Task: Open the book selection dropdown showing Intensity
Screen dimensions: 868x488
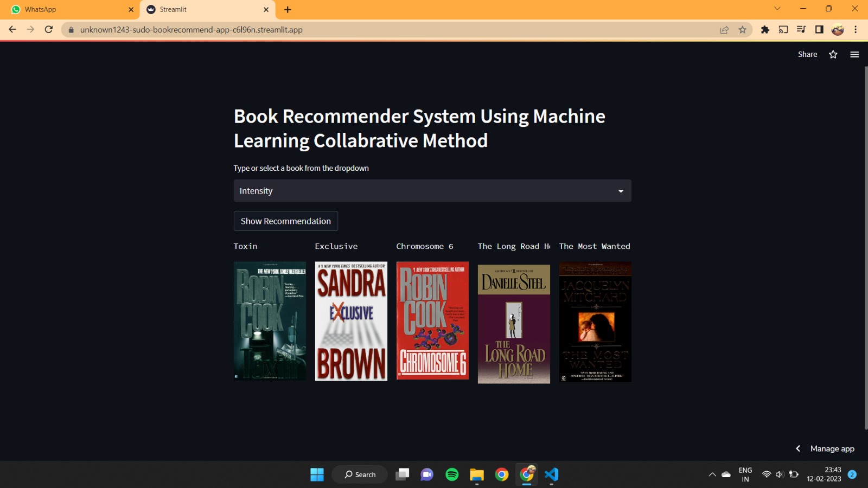Action: (432, 191)
